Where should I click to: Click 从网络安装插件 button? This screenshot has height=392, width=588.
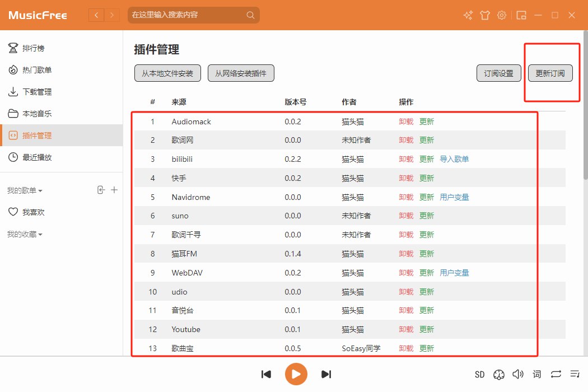241,73
